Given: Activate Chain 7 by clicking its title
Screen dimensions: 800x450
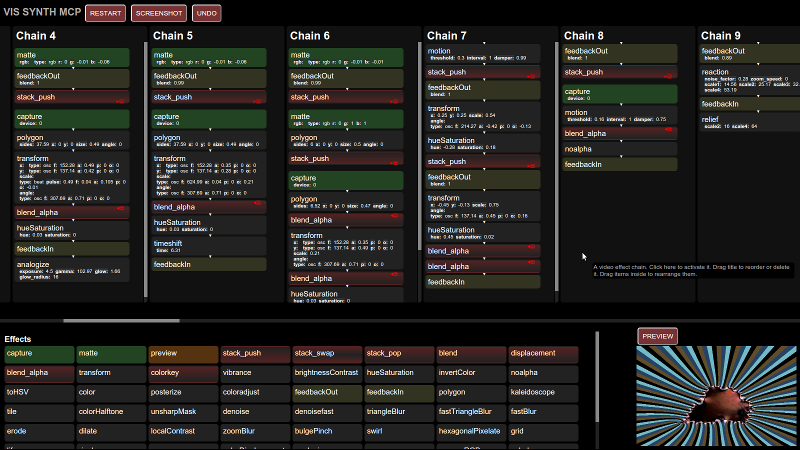Looking at the screenshot, I should tap(446, 36).
